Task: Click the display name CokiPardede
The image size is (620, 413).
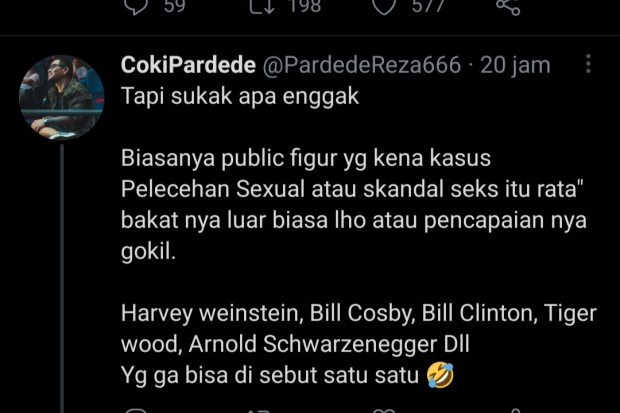Action: point(188,64)
